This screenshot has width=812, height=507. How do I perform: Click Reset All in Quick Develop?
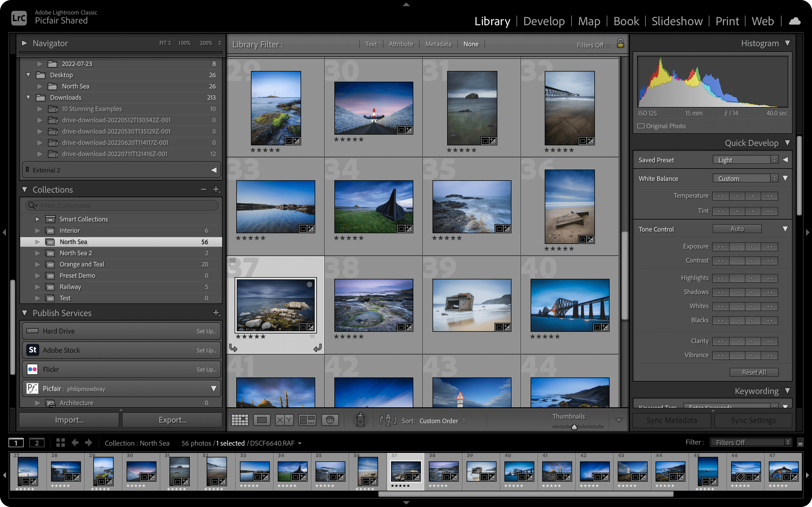[x=754, y=372]
